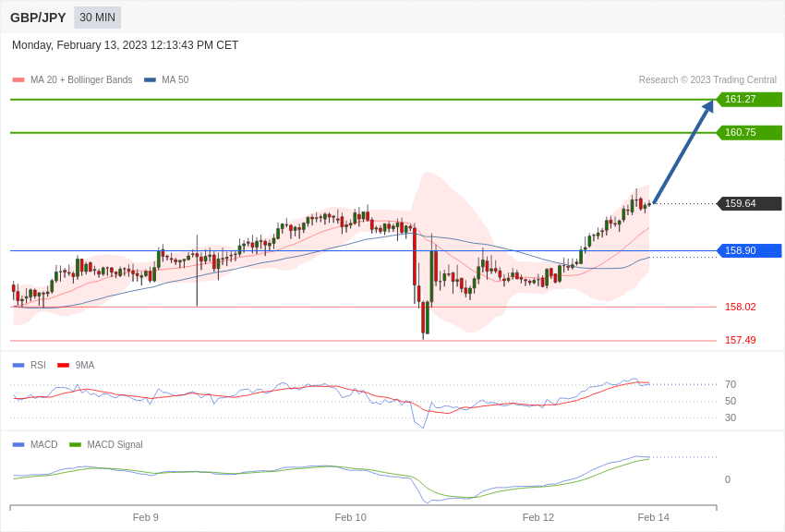This screenshot has width=785, height=532.
Task: Click the MA 50 legend label
Action: pos(175,80)
